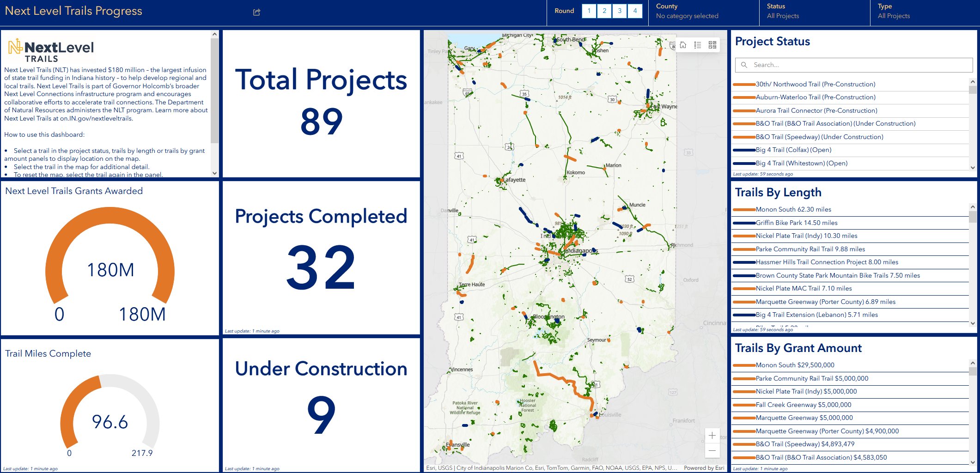
Task: Zoom out on the map
Action: [712, 450]
